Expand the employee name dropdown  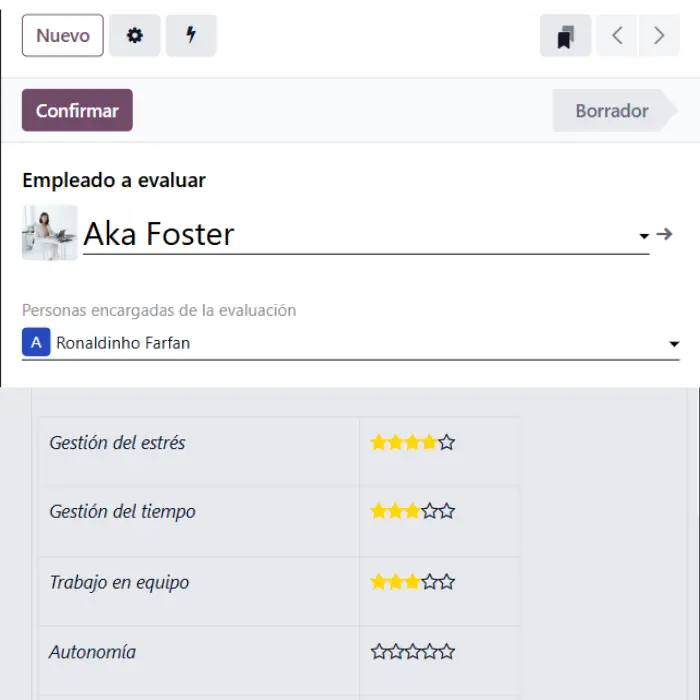(643, 237)
